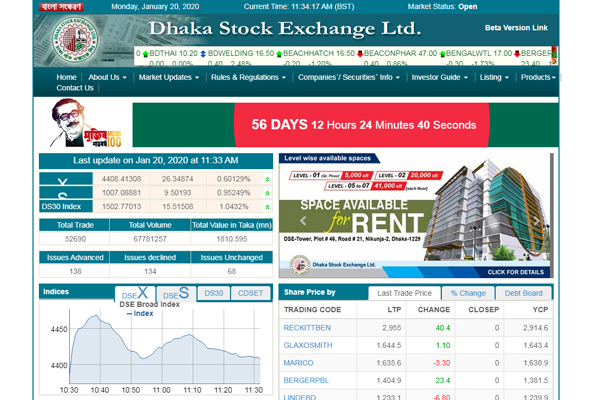Click BENGALWTL ticker entry
Viewport: 600px width, 400px height.
click(x=479, y=53)
